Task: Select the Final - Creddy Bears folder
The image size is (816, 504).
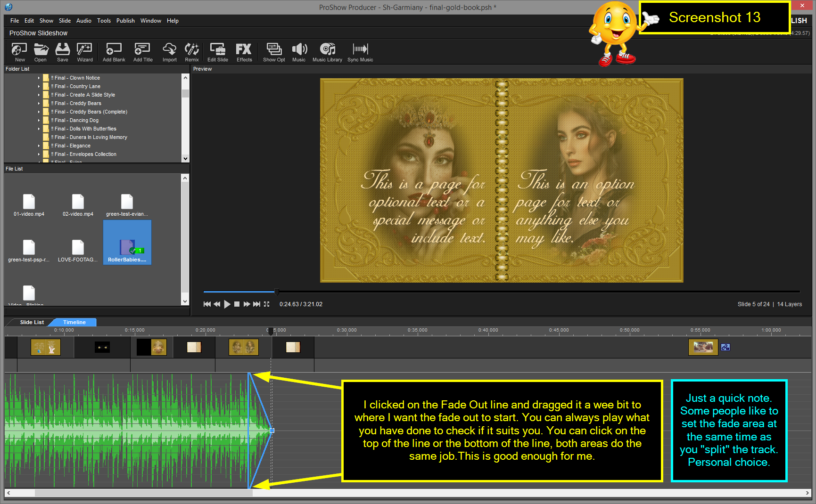Action: [78, 104]
